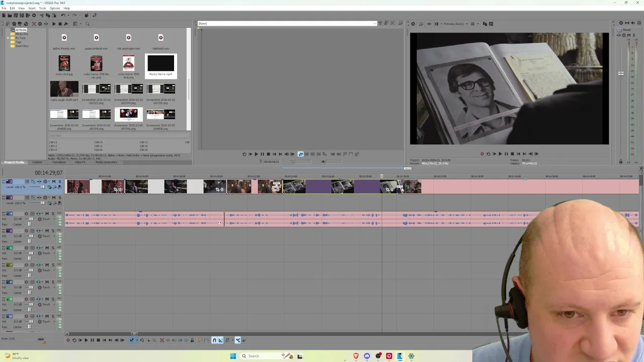This screenshot has width=644, height=362.
Task: Click the Redo arrow icon
Action: (74, 15)
